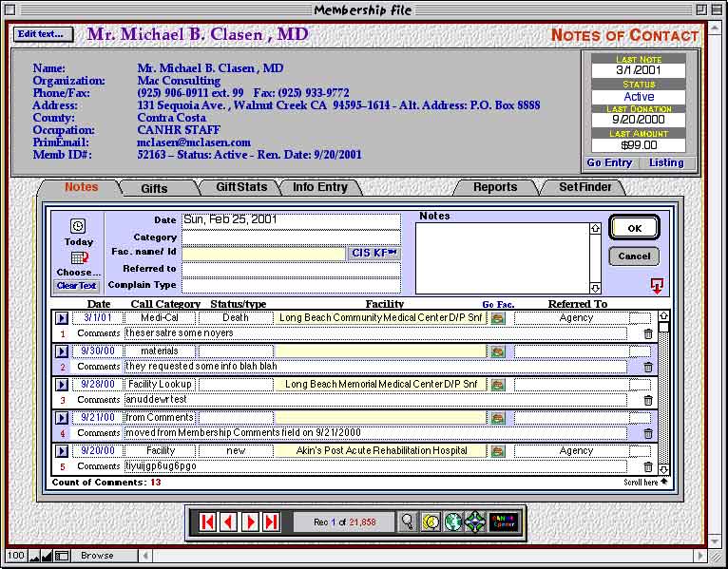Screen dimensions: 728x569
Task: Go to facility for the 9/21/00 note
Action: tap(498, 418)
